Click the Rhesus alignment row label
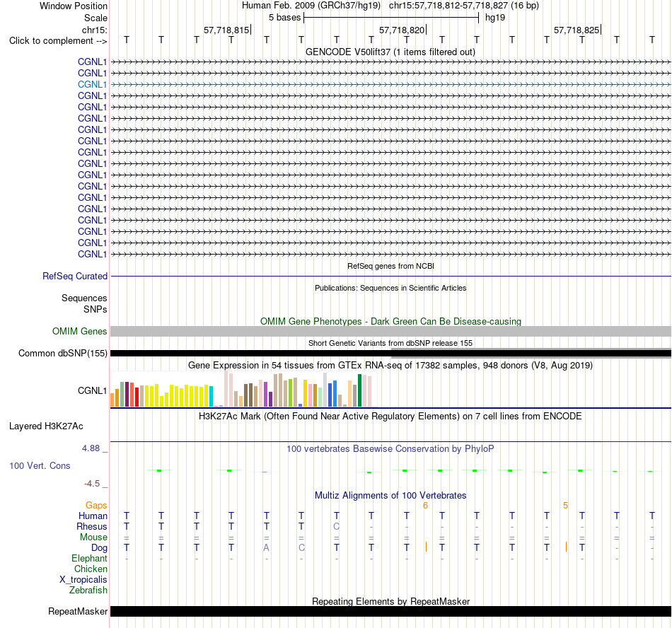 click(92, 526)
